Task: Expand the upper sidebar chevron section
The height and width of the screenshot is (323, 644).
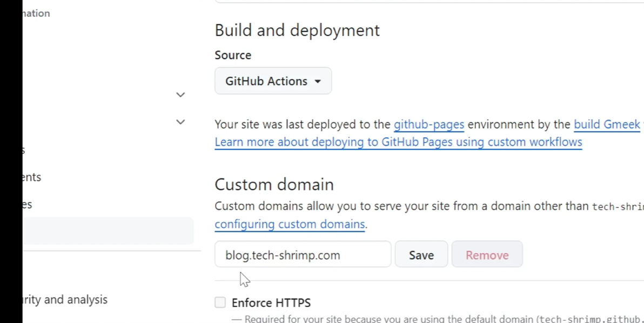Action: [180, 95]
